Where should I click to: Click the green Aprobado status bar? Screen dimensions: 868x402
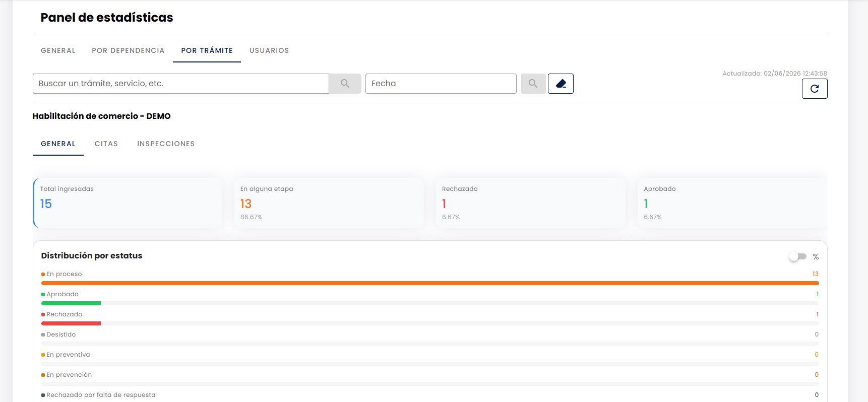[x=71, y=303]
